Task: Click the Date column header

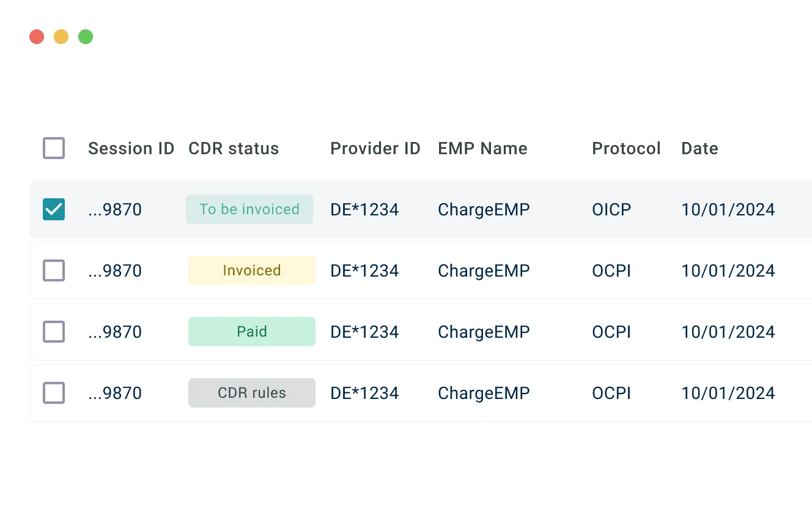Action: (x=699, y=148)
